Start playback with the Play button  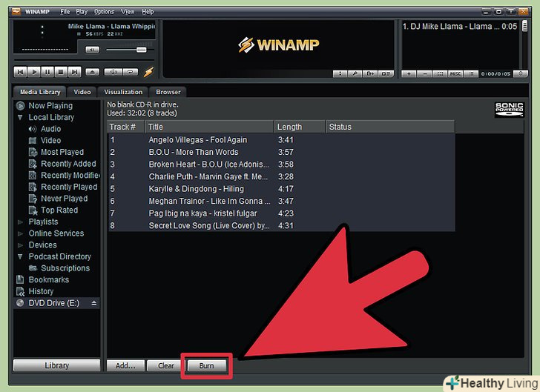(x=34, y=72)
